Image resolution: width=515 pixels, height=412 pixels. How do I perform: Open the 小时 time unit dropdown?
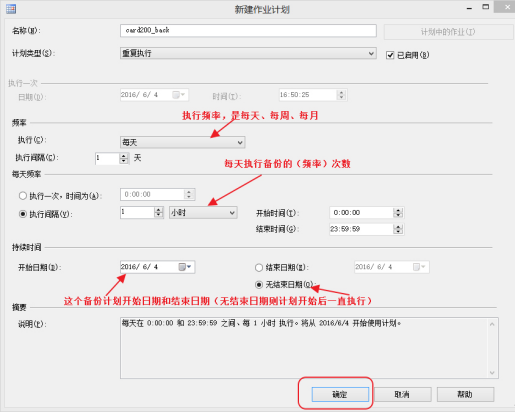pos(203,213)
